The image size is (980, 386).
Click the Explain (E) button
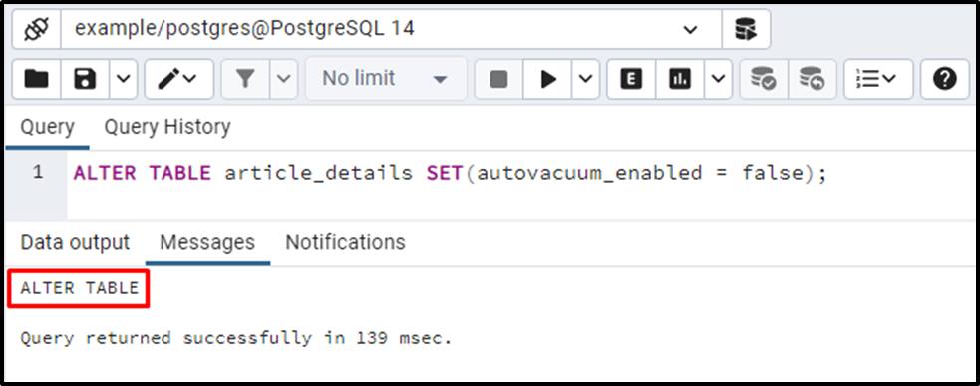click(x=631, y=79)
